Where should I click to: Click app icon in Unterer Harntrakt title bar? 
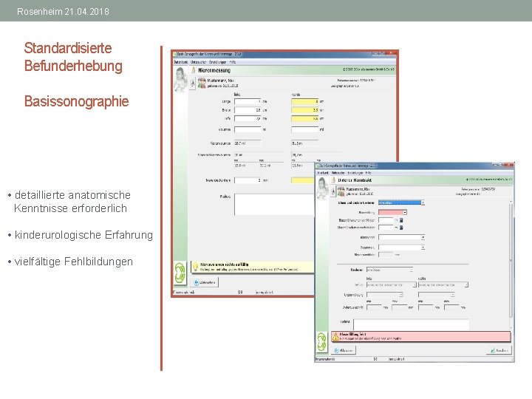(318, 166)
